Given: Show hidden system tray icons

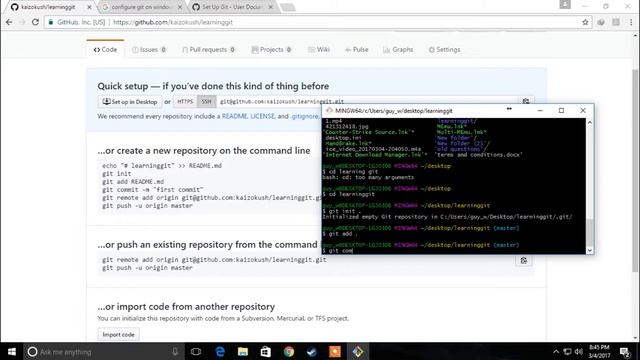Looking at the screenshot, I should 556,351.
